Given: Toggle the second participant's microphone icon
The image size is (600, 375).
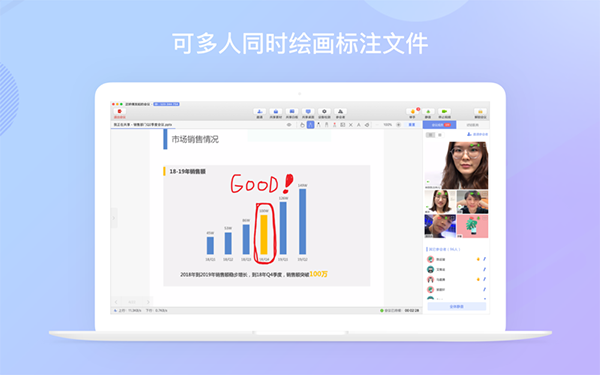Looking at the screenshot, I should (x=484, y=269).
